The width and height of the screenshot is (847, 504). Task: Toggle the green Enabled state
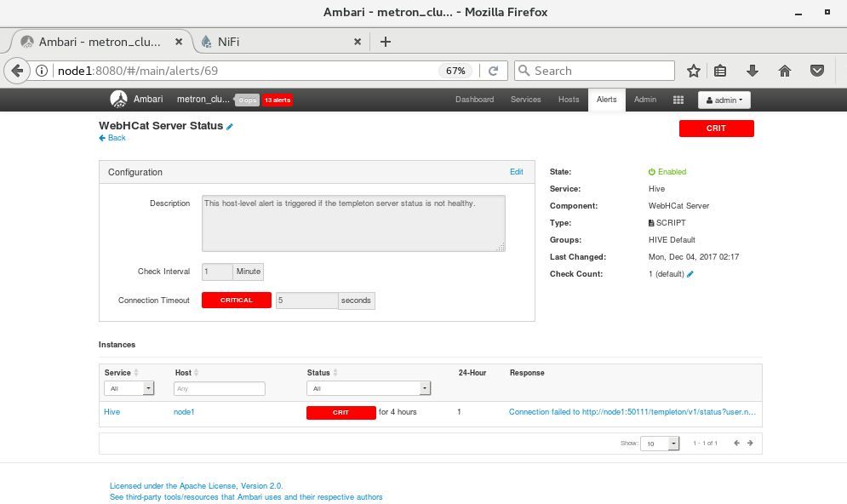click(667, 172)
